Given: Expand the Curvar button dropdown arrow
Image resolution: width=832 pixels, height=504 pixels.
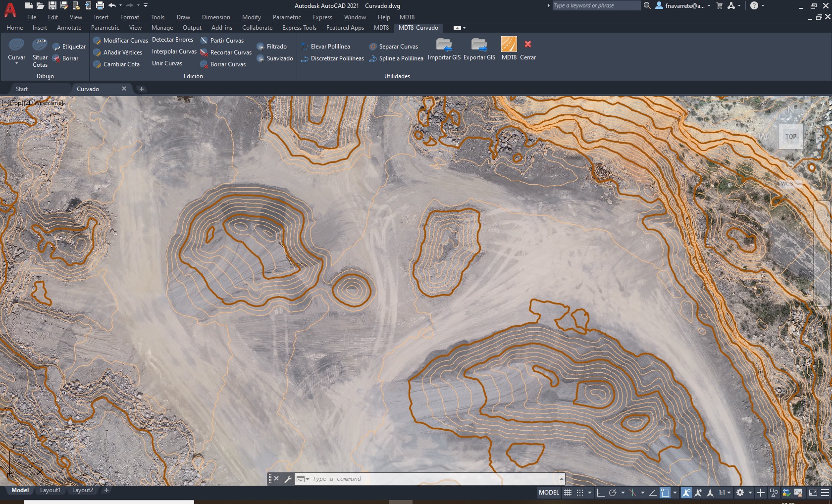Looking at the screenshot, I should pos(16,63).
